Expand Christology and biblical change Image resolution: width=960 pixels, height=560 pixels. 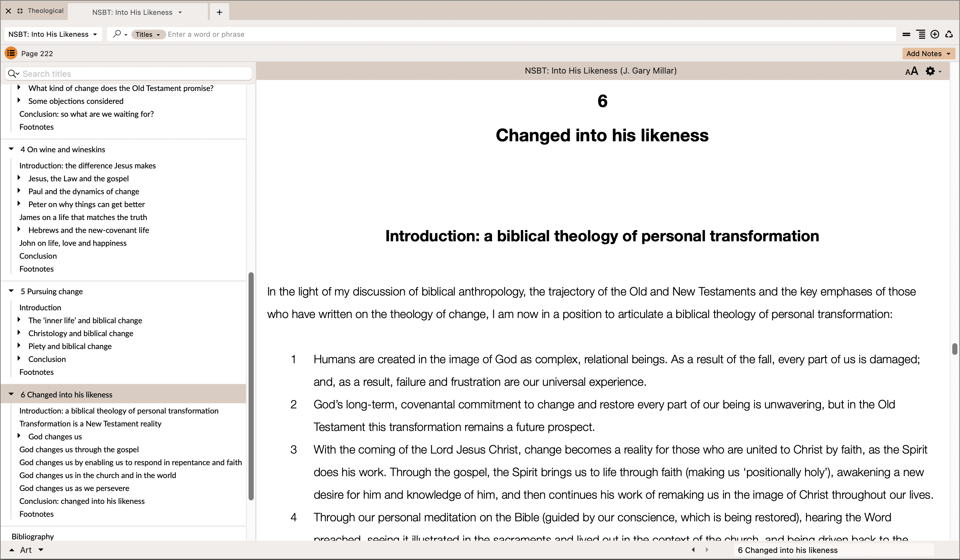pos(19,333)
